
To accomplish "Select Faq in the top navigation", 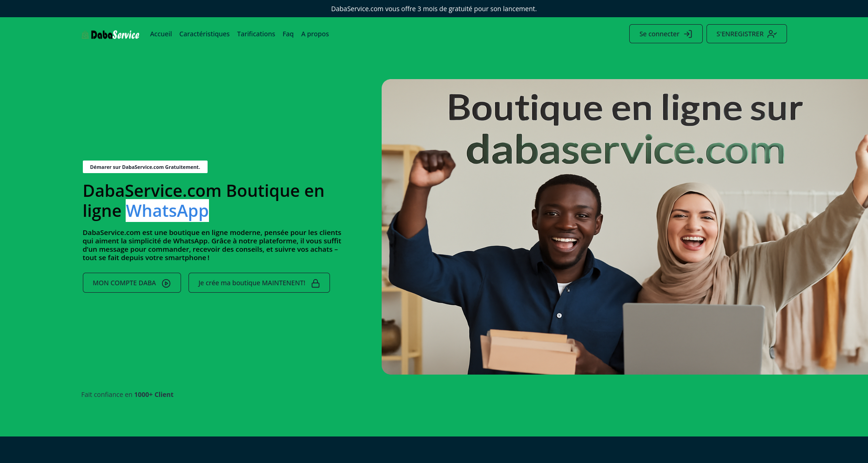I will pos(288,34).
